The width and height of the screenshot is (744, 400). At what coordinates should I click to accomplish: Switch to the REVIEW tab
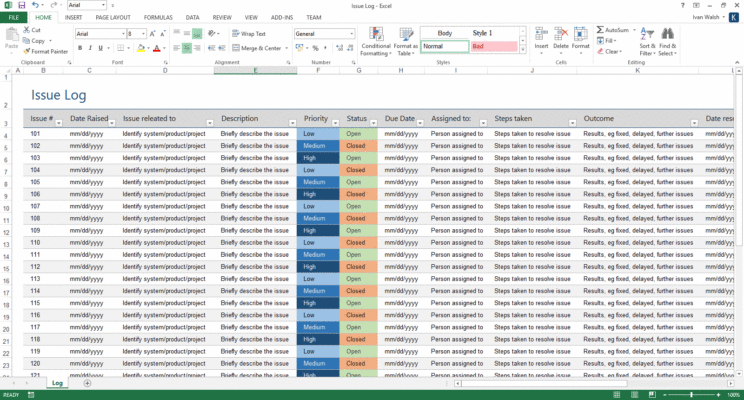[x=222, y=18]
